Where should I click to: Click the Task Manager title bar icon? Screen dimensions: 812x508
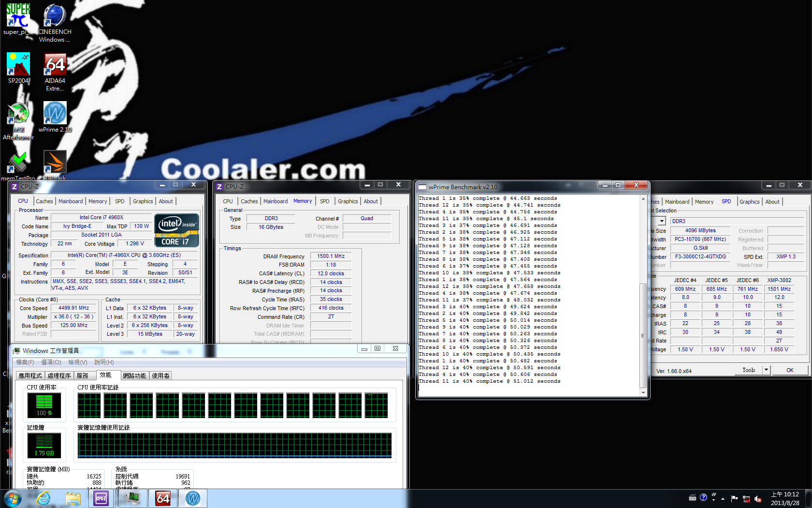[17, 350]
